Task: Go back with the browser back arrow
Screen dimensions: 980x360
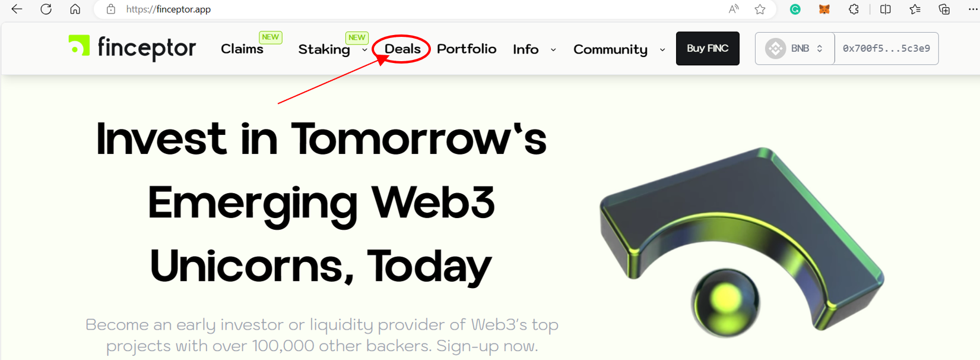Action: (17, 9)
